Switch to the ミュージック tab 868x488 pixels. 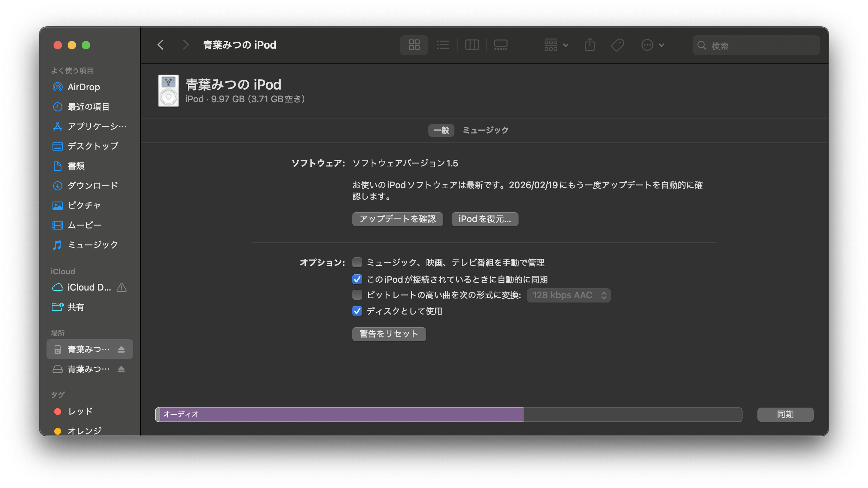[x=485, y=130]
